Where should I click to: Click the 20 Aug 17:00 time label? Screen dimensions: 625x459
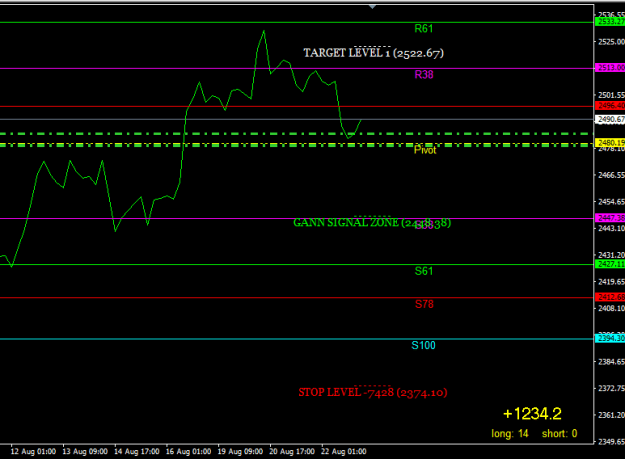pyautogui.click(x=292, y=451)
